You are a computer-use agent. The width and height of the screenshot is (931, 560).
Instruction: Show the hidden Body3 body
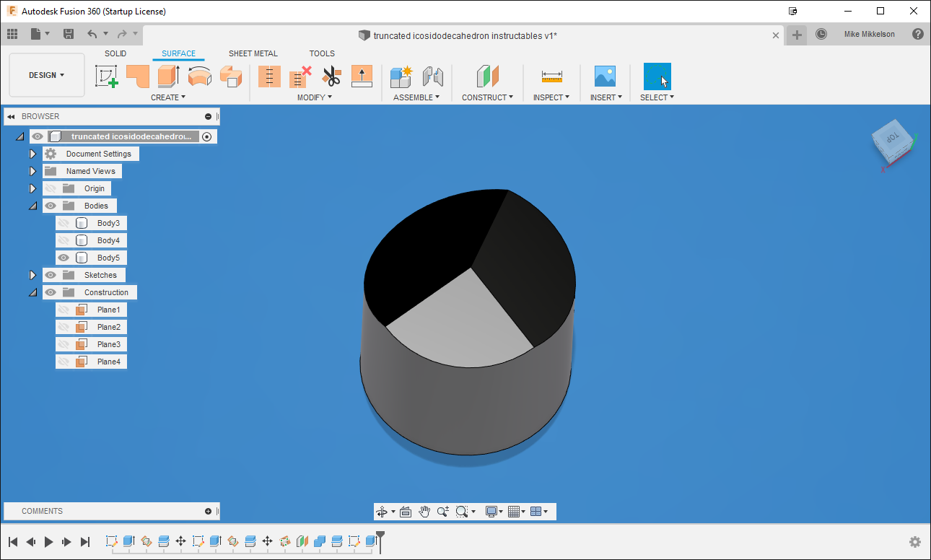pyautogui.click(x=64, y=222)
